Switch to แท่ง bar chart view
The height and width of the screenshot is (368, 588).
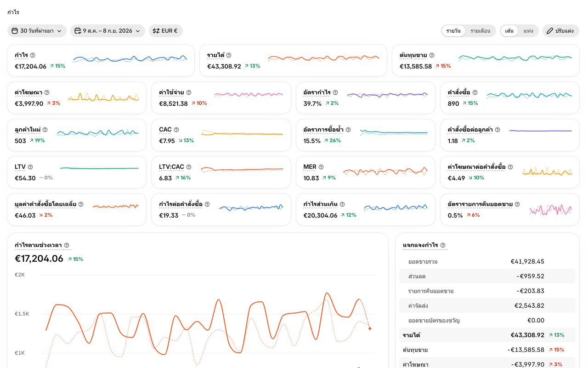528,31
